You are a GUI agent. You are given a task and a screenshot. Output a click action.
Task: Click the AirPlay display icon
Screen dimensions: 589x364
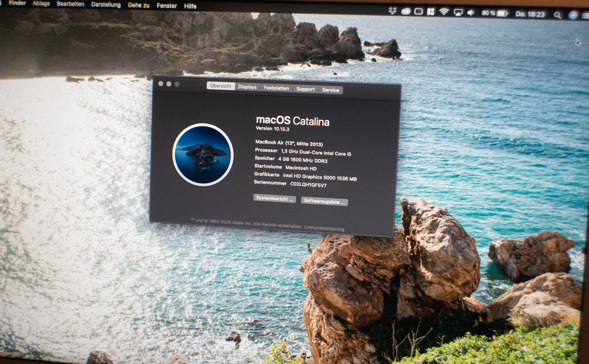pyautogui.click(x=458, y=12)
